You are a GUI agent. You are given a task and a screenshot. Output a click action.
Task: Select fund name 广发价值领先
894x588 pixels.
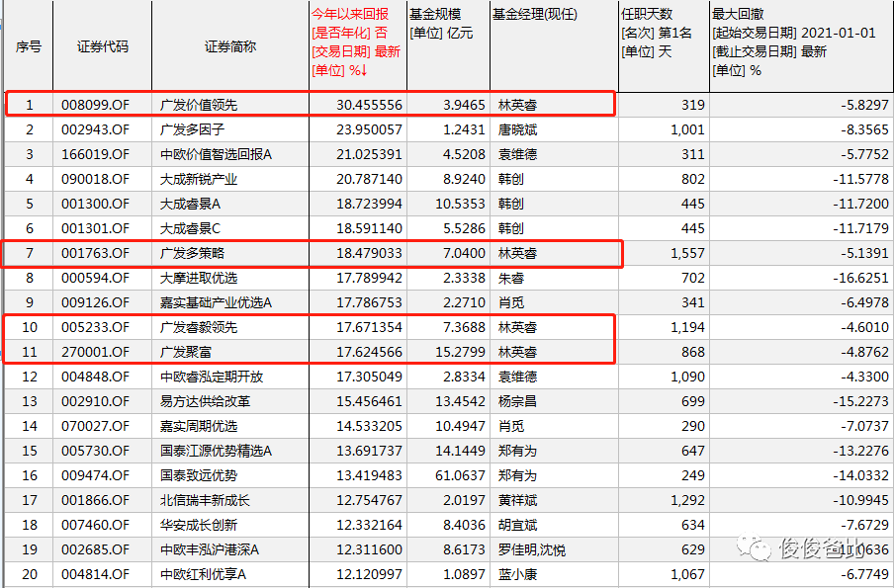[x=199, y=105]
